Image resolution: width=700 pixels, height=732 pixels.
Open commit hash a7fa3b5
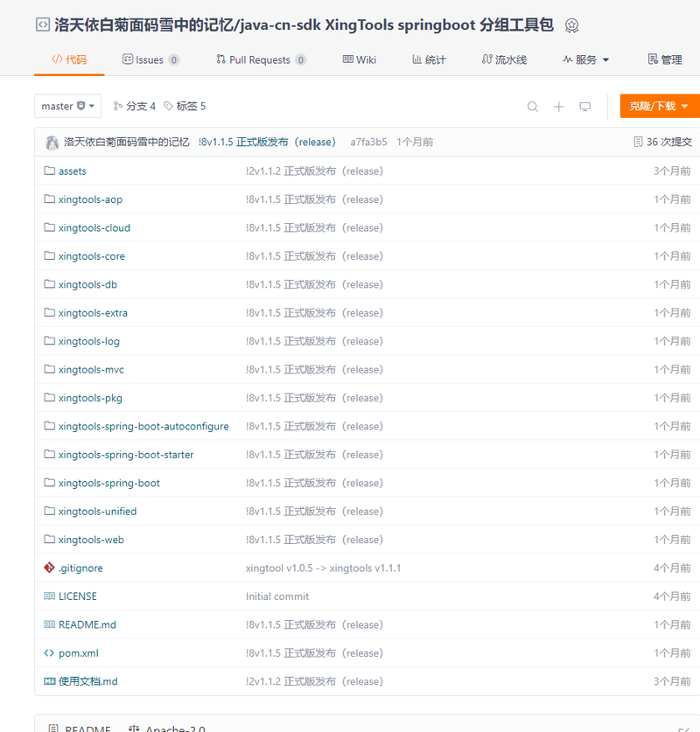pos(368,142)
